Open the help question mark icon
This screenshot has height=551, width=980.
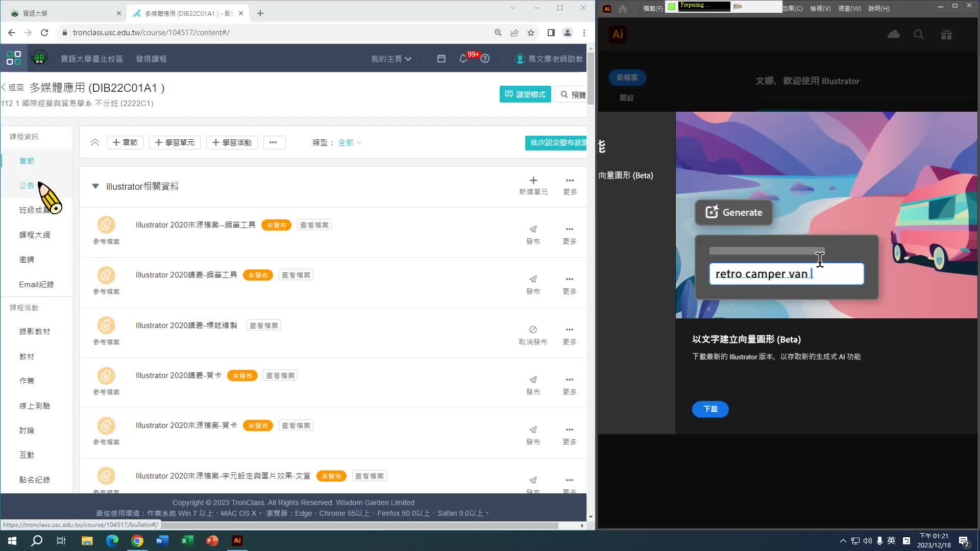(x=485, y=59)
